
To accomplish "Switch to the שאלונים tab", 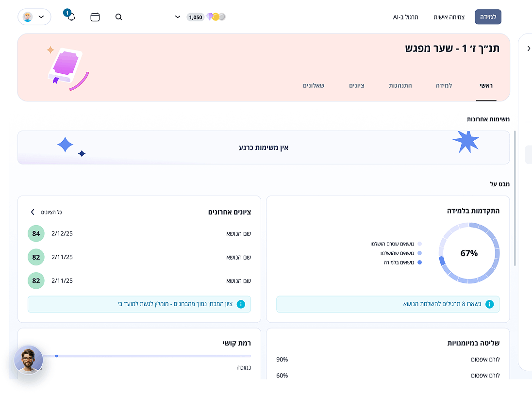I will pyautogui.click(x=314, y=86).
